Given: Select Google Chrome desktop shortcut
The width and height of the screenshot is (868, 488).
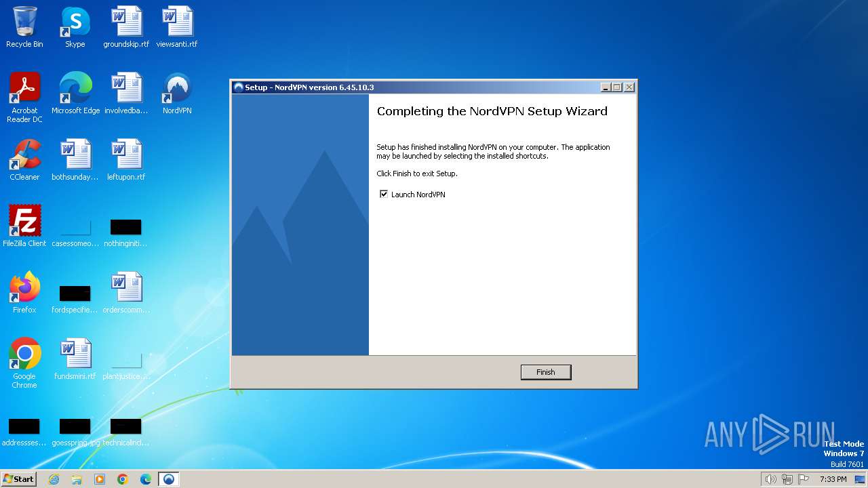Looking at the screenshot, I should pyautogui.click(x=24, y=363).
